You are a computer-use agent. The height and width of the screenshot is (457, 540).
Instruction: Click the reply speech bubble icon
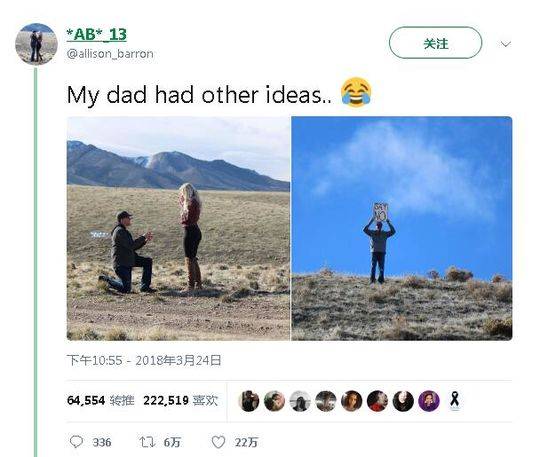(x=76, y=442)
